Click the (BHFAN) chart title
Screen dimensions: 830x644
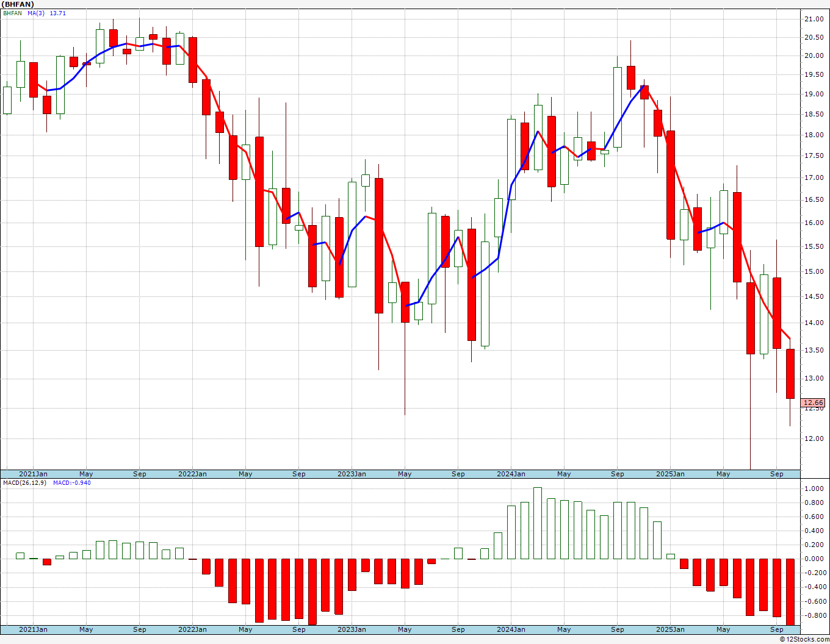(x=18, y=4)
